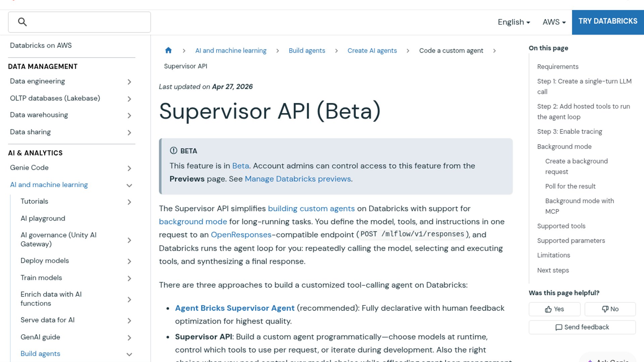
Task: Click the thumbs-up Yes button
Action: pyautogui.click(x=554, y=309)
